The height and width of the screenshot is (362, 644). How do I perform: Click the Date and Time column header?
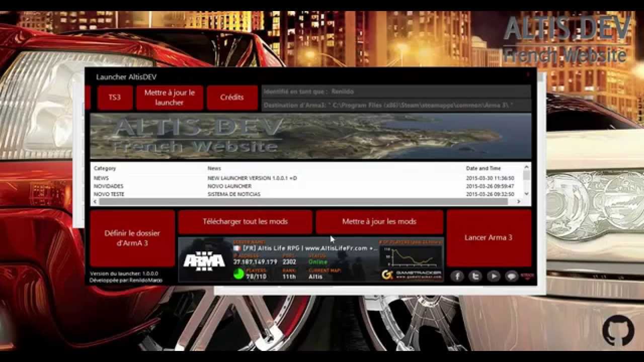coord(483,168)
